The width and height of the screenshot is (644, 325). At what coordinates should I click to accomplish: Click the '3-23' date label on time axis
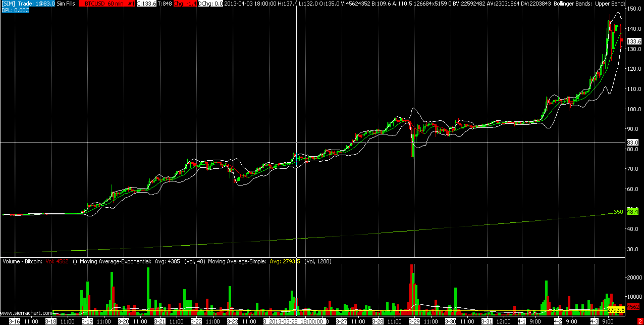tap(233, 321)
